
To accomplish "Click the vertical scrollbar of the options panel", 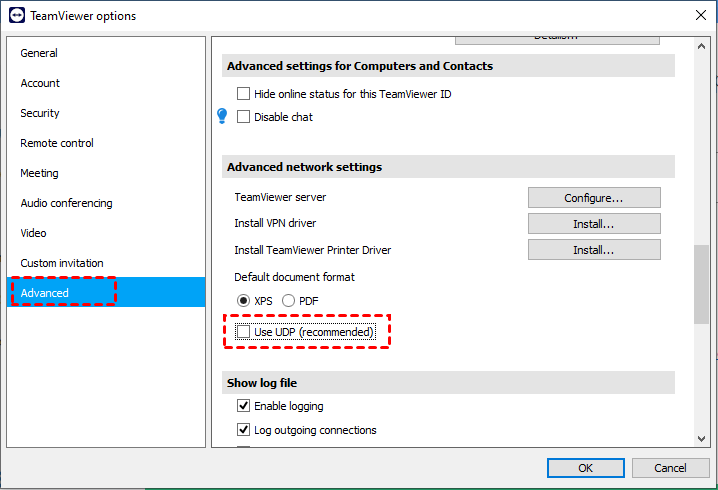I will tap(701, 283).
